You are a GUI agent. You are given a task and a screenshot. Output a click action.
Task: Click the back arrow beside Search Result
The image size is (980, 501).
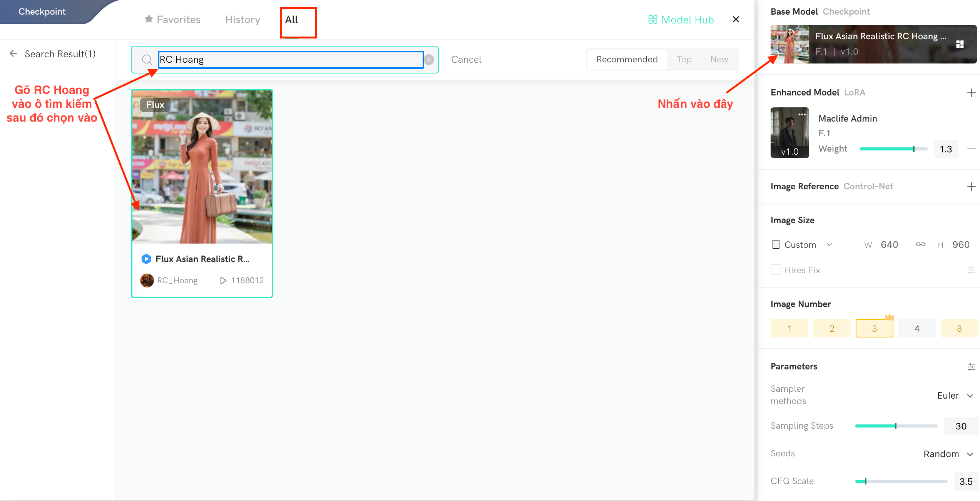pyautogui.click(x=13, y=53)
